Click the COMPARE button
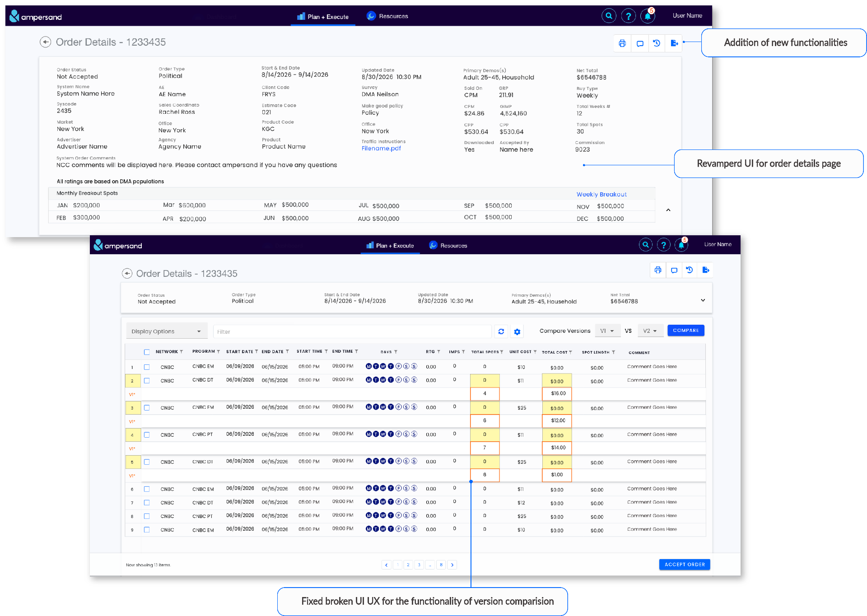The width and height of the screenshot is (867, 616). (685, 330)
